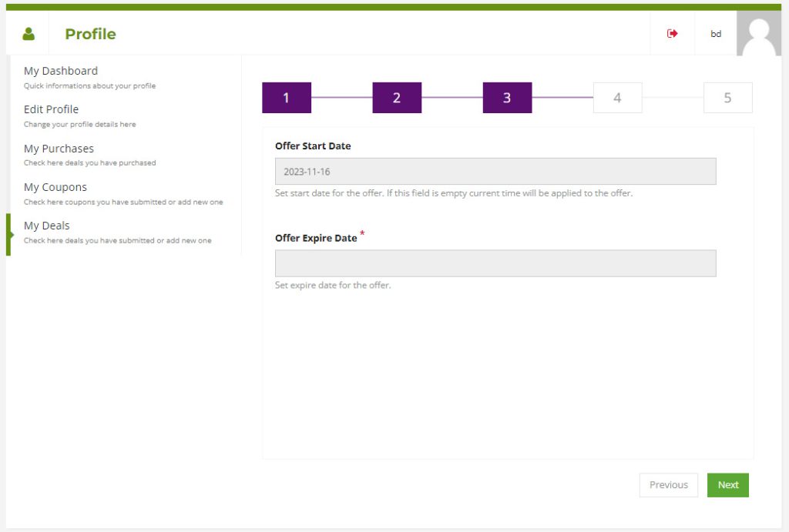
Task: Click the green user profile icon
Action: pyautogui.click(x=29, y=34)
